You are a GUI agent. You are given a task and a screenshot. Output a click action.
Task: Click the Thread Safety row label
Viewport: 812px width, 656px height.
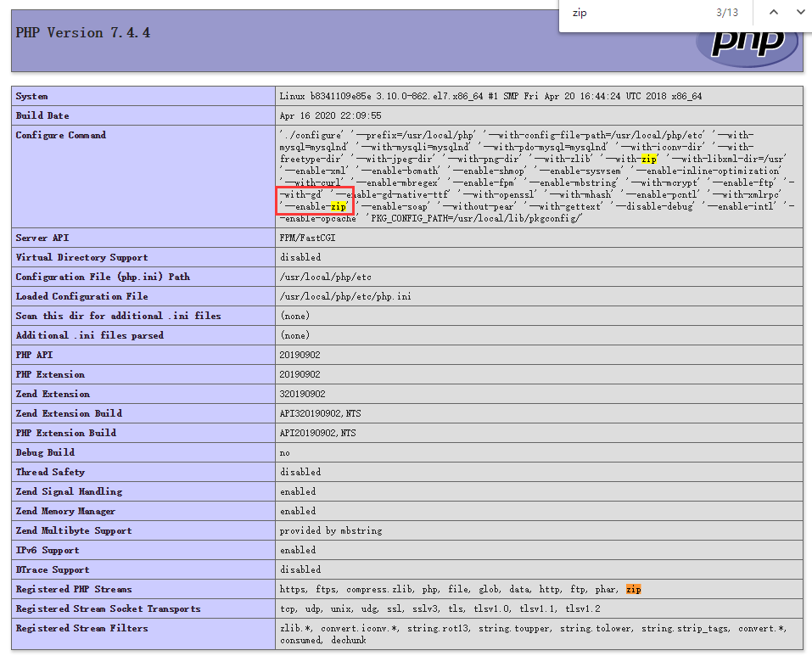pos(50,472)
